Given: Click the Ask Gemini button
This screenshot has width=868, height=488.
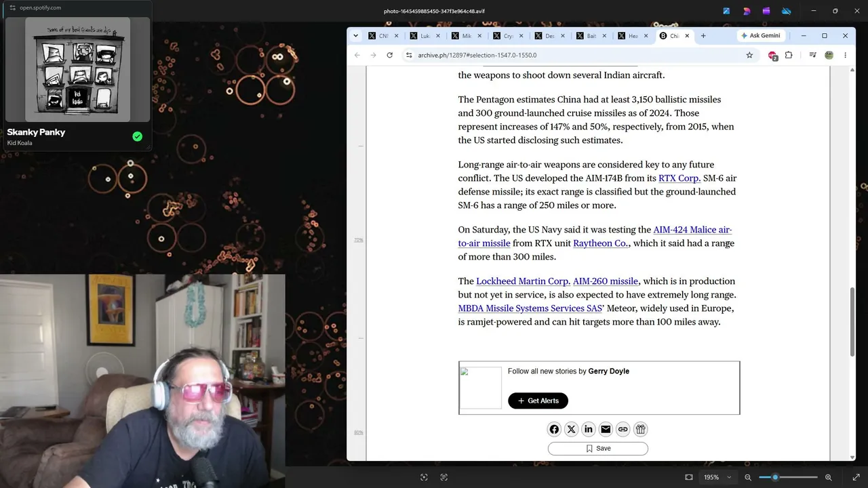Looking at the screenshot, I should (760, 36).
